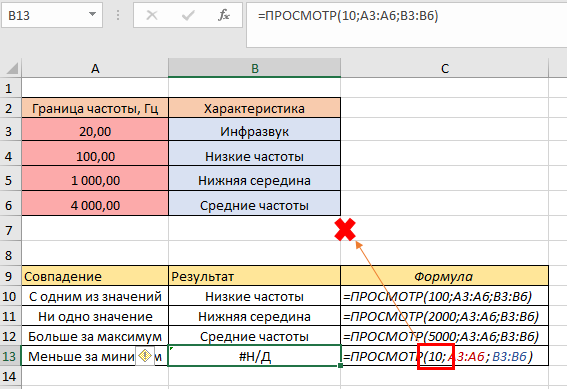Select row 14 header
567x389 pixels.
click(x=10, y=376)
